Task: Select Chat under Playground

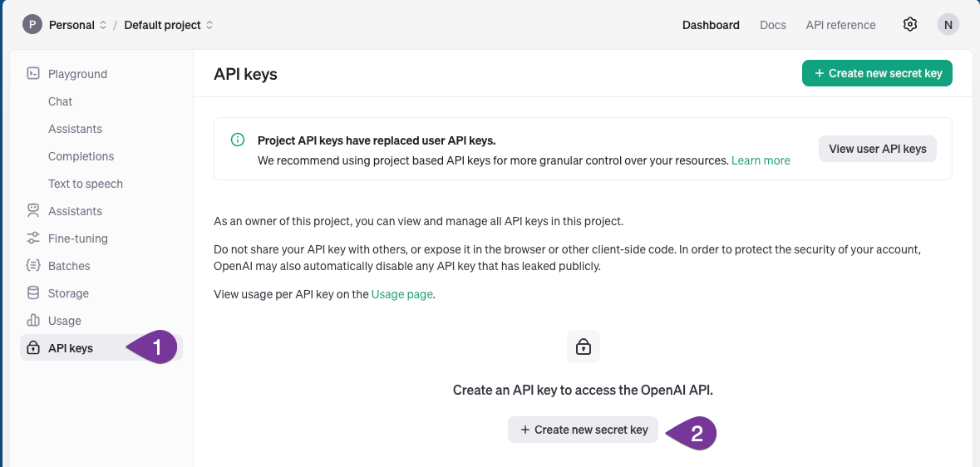Action: pos(60,101)
